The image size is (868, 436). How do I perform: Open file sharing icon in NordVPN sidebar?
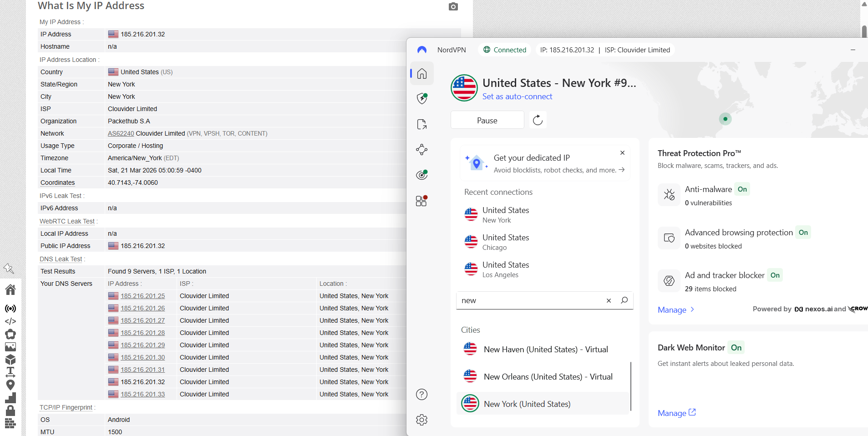point(422,124)
